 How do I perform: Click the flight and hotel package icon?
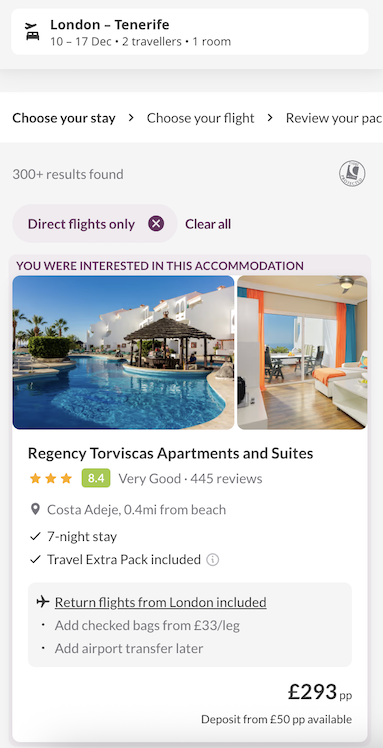pos(32,31)
